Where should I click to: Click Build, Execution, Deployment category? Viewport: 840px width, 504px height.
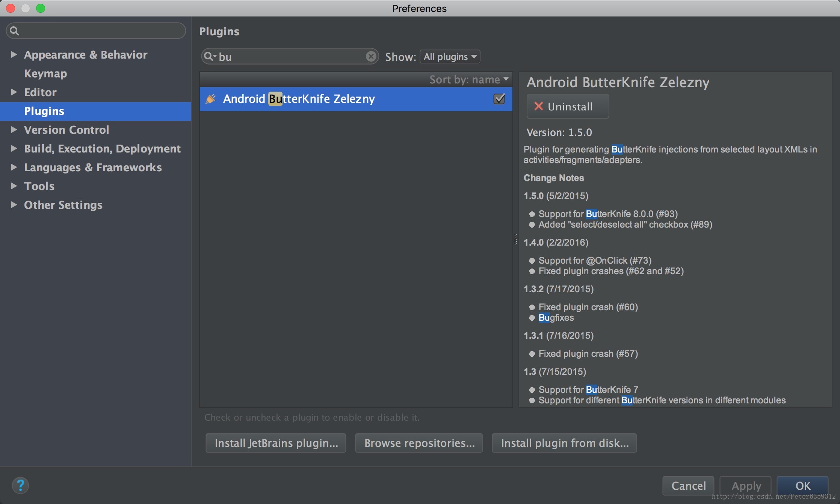(x=102, y=149)
